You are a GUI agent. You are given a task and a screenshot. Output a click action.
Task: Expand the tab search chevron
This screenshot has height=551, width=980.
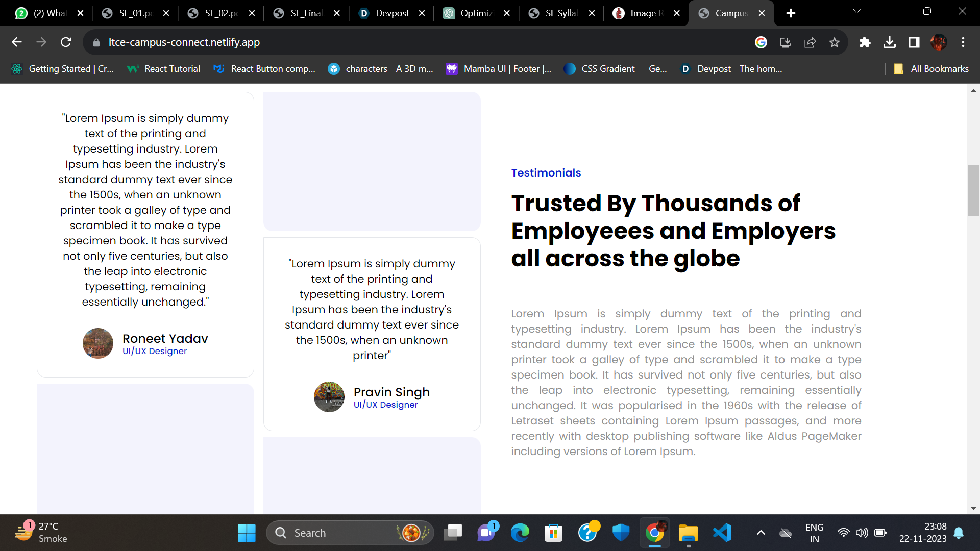pos(857,11)
